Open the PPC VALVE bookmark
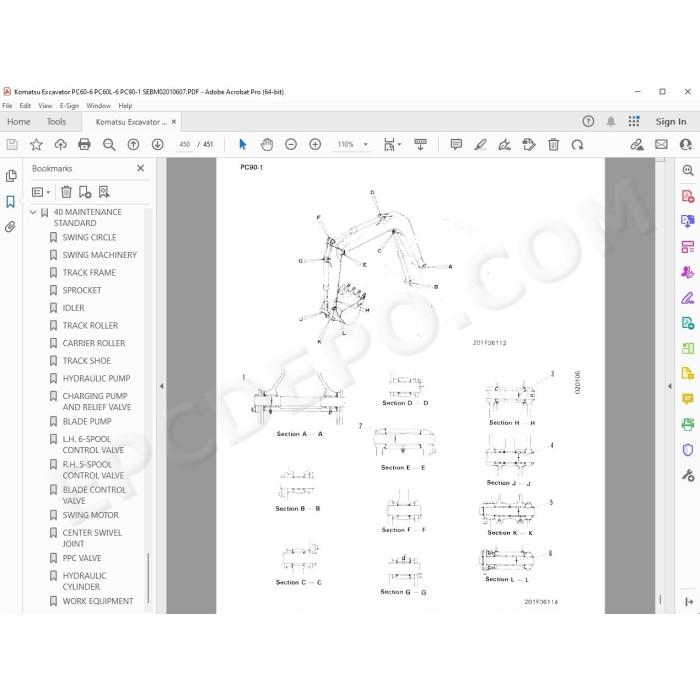Viewport: 700px width, 700px height. point(82,558)
